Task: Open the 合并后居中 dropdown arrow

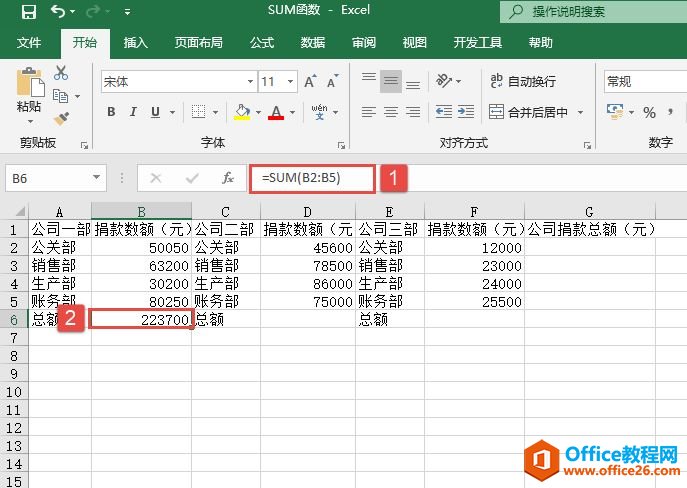Action: coord(580,113)
